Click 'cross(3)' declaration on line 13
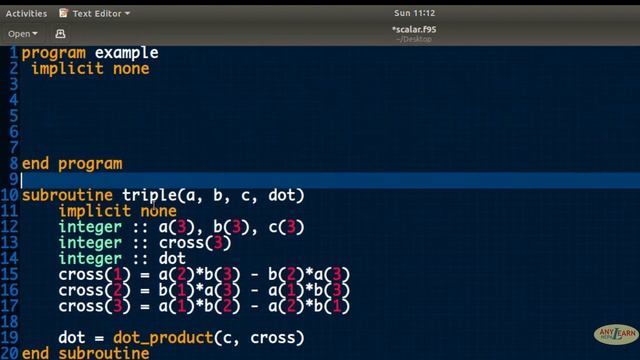 pos(195,243)
